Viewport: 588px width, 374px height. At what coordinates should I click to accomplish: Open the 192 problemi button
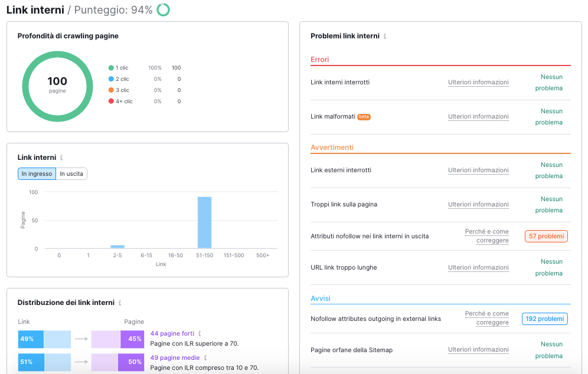tap(544, 319)
